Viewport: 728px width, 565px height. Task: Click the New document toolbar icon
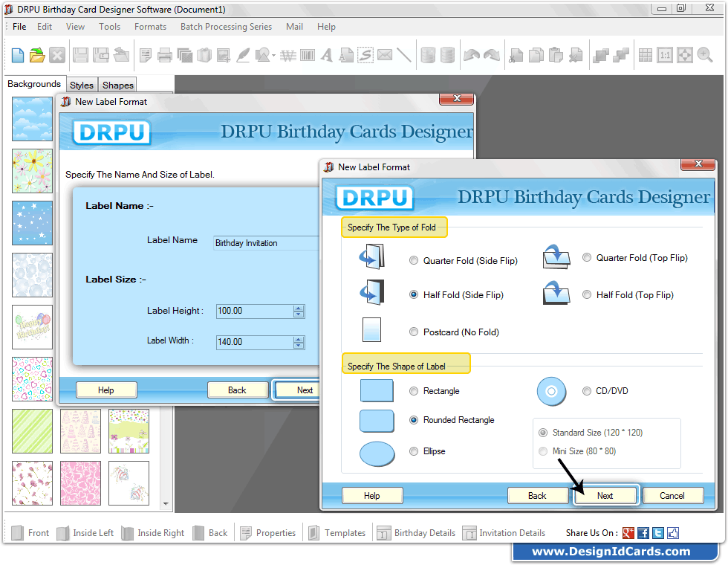[18, 55]
